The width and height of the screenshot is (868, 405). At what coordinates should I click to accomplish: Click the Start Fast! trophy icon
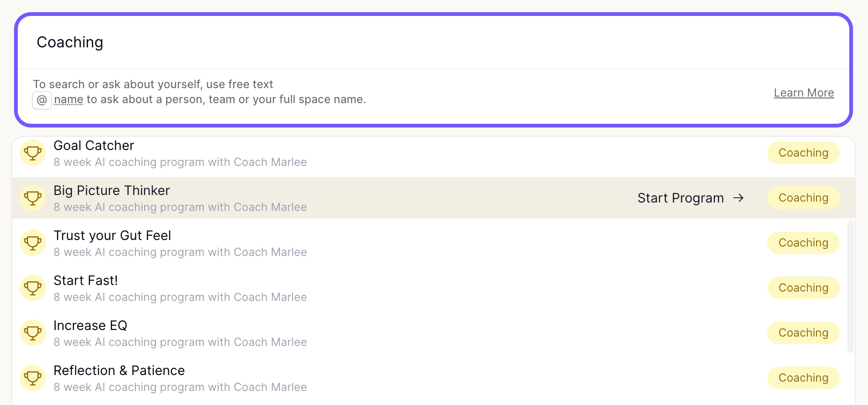coord(33,288)
